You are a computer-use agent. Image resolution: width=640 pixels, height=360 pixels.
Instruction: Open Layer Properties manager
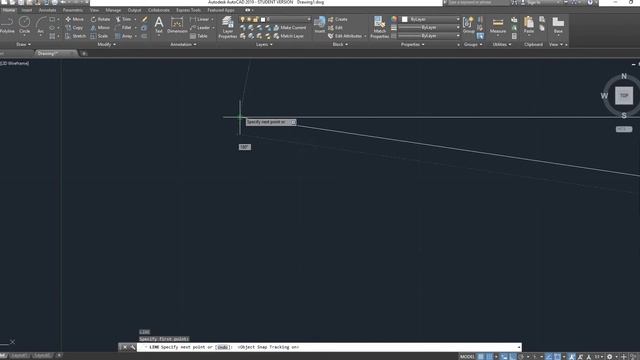click(x=227, y=27)
